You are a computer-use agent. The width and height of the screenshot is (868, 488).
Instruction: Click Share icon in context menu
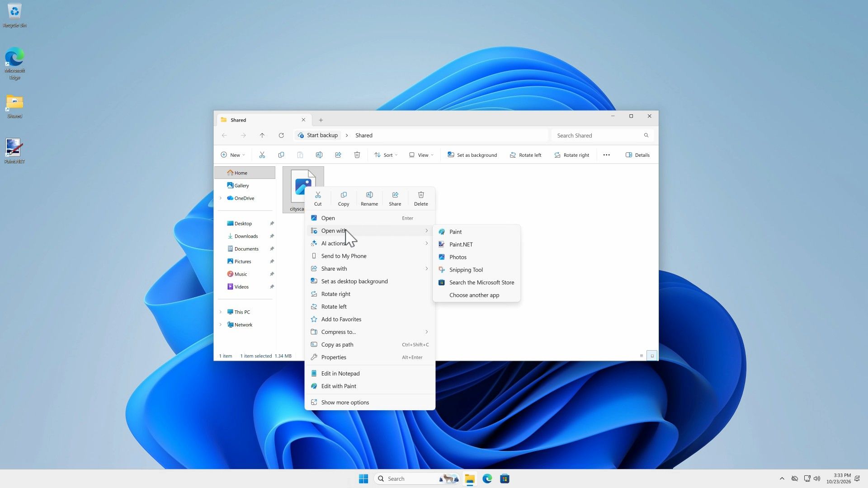tap(395, 198)
